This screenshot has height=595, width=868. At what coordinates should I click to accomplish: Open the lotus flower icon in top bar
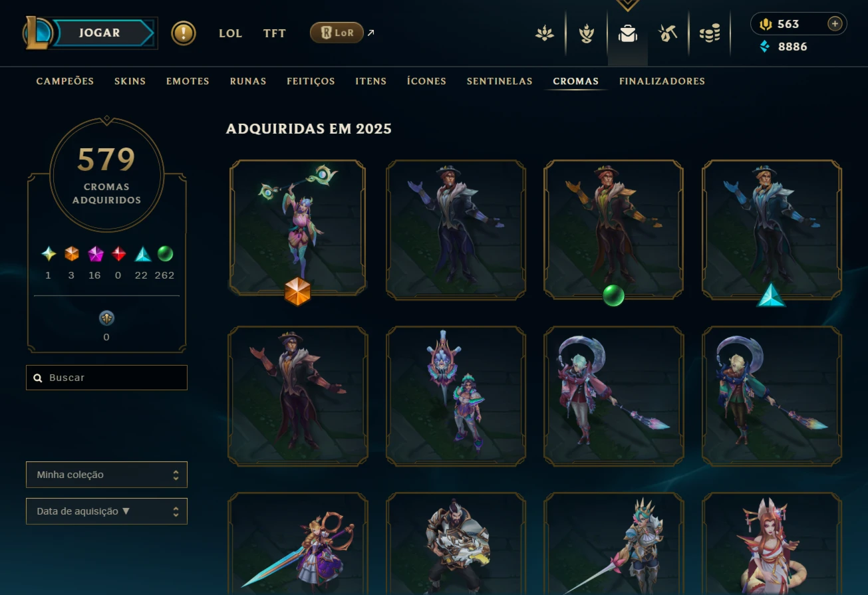coord(545,33)
